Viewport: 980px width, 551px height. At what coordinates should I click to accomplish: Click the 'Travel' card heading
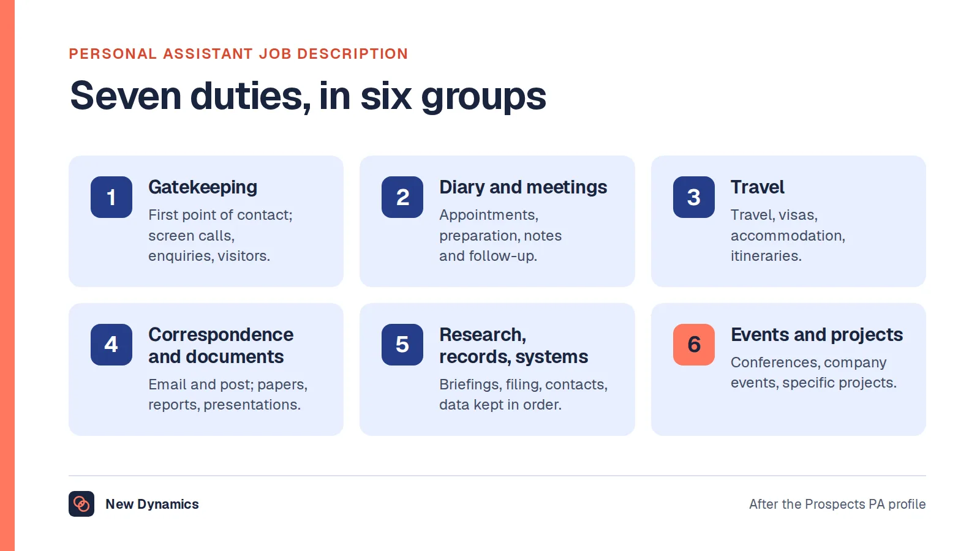click(758, 187)
